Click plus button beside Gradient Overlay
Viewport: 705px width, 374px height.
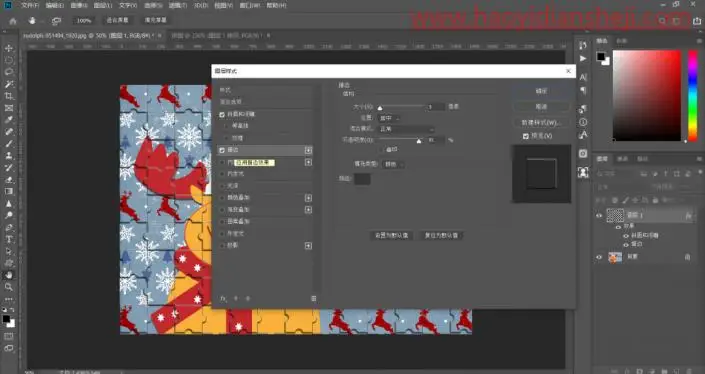click(x=308, y=210)
